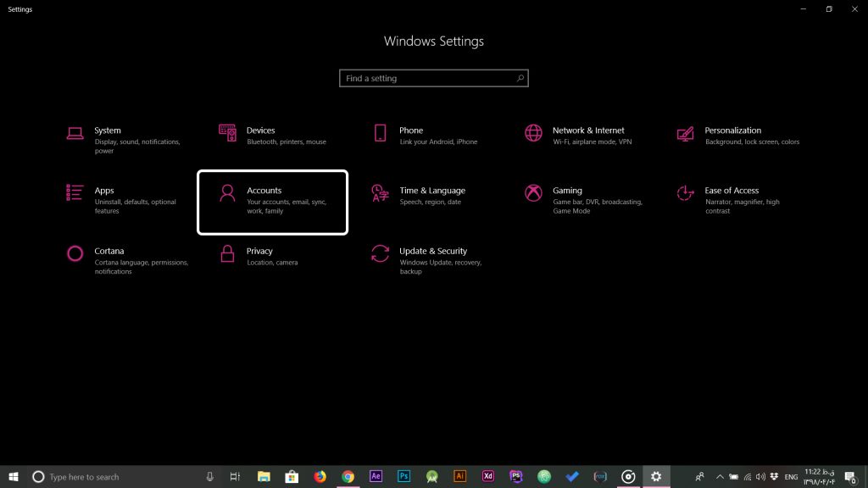The width and height of the screenshot is (868, 488).
Task: Click the Phone settings icon
Action: [x=381, y=133]
